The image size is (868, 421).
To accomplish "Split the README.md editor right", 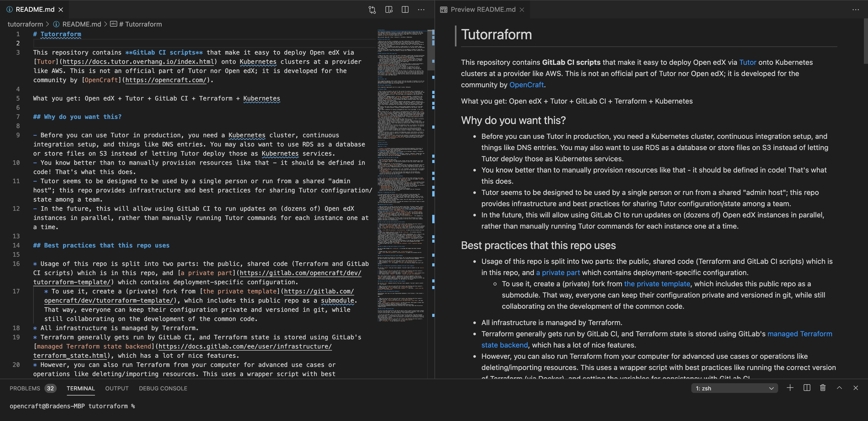I will click(405, 10).
